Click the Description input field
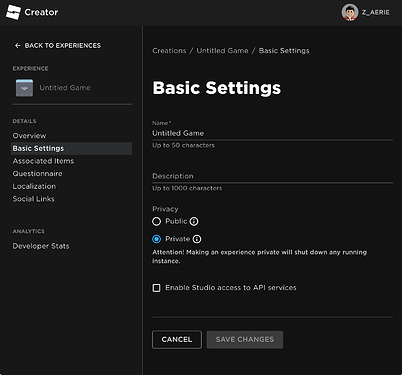The height and width of the screenshot is (375, 402). click(273, 176)
